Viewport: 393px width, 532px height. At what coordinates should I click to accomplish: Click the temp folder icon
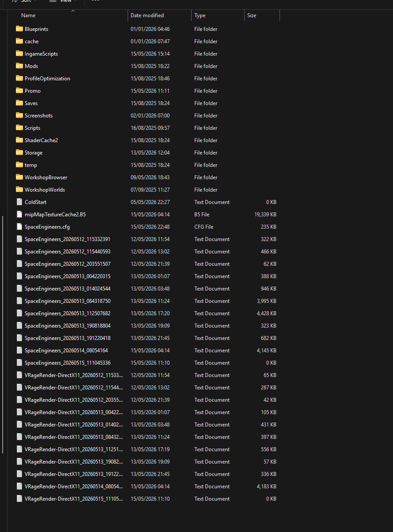19,165
